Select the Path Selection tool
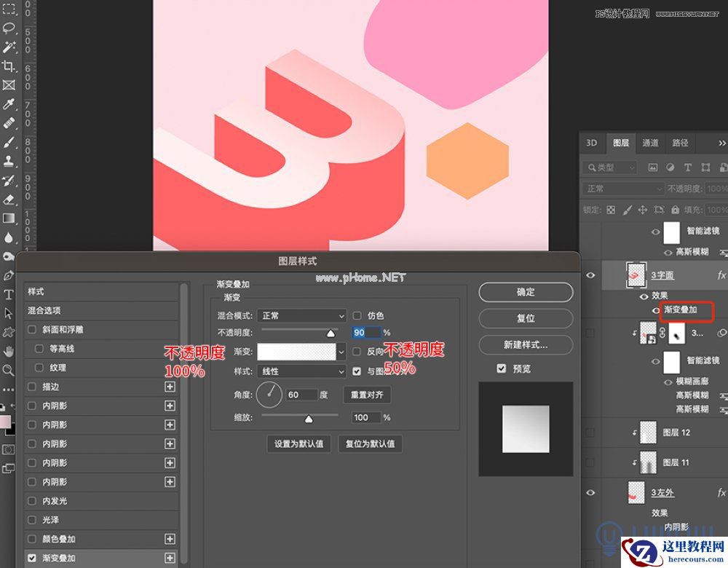This screenshot has width=728, height=568. [x=9, y=313]
